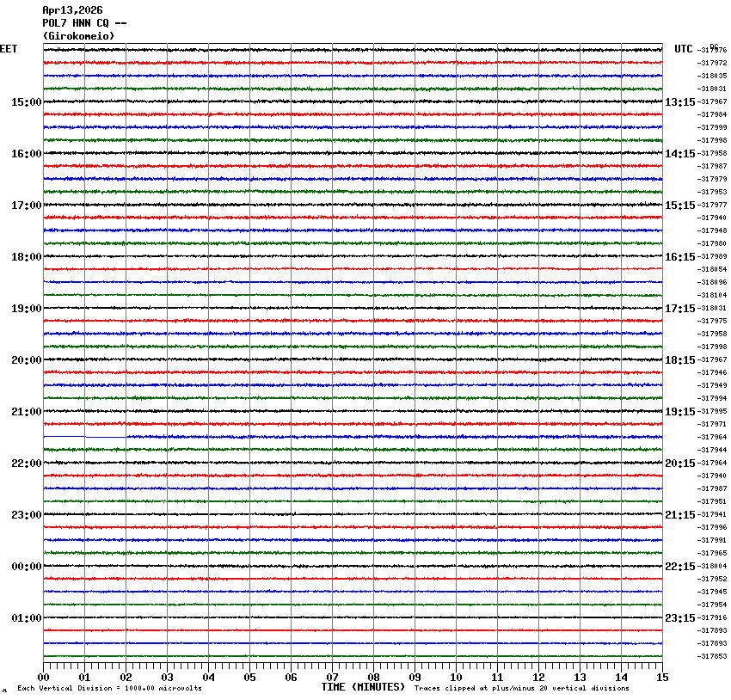
Task: Click the (Girokomeio) location label
Action: [78, 36]
